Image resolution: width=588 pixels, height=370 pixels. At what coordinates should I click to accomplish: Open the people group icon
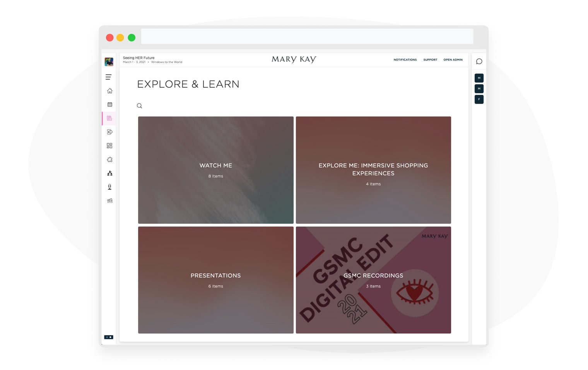tap(109, 173)
